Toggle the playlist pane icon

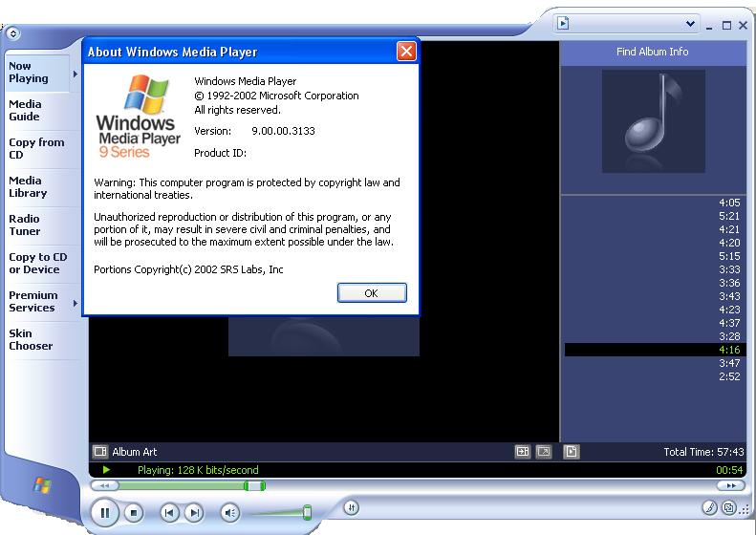[x=572, y=452]
